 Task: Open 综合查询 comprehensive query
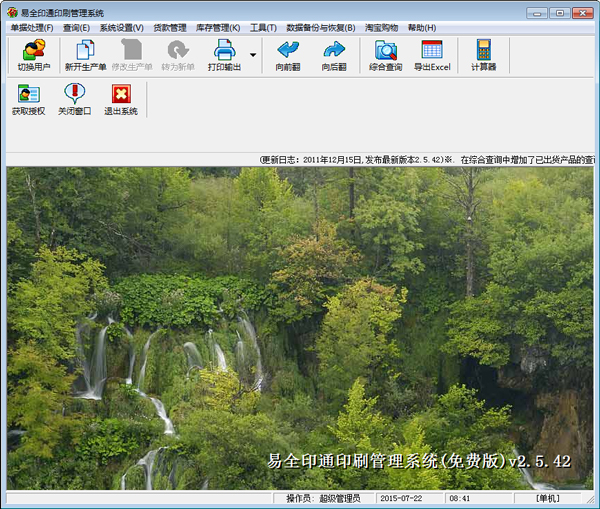coord(385,55)
